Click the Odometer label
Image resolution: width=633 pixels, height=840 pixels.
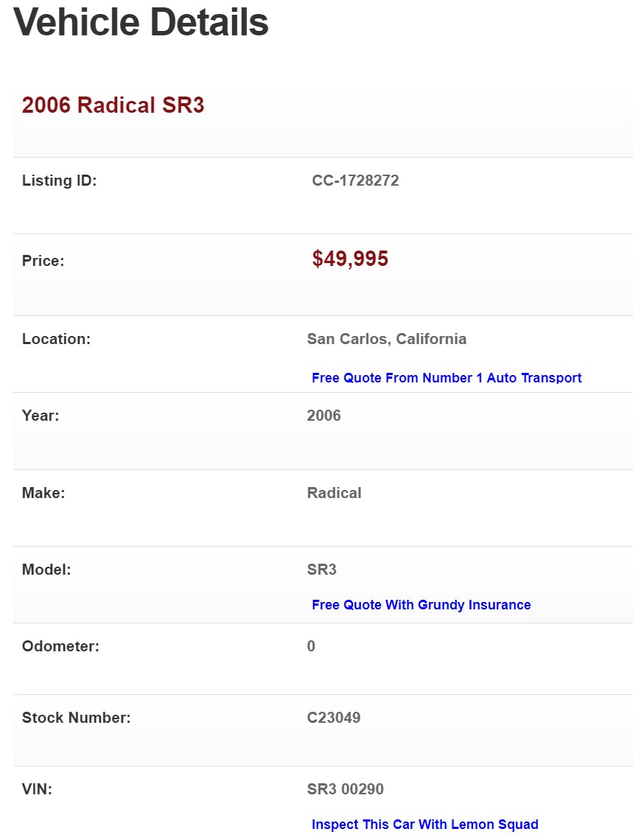60,646
